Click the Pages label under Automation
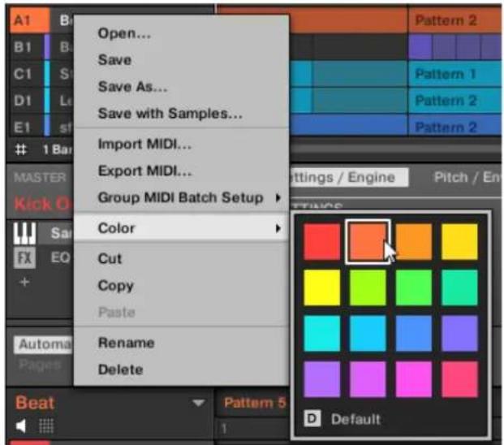The image size is (504, 445). tap(40, 365)
